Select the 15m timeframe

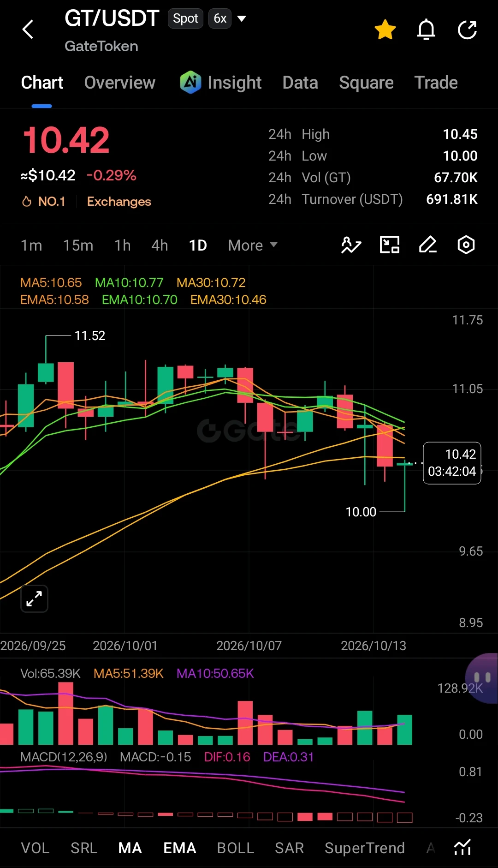click(78, 245)
